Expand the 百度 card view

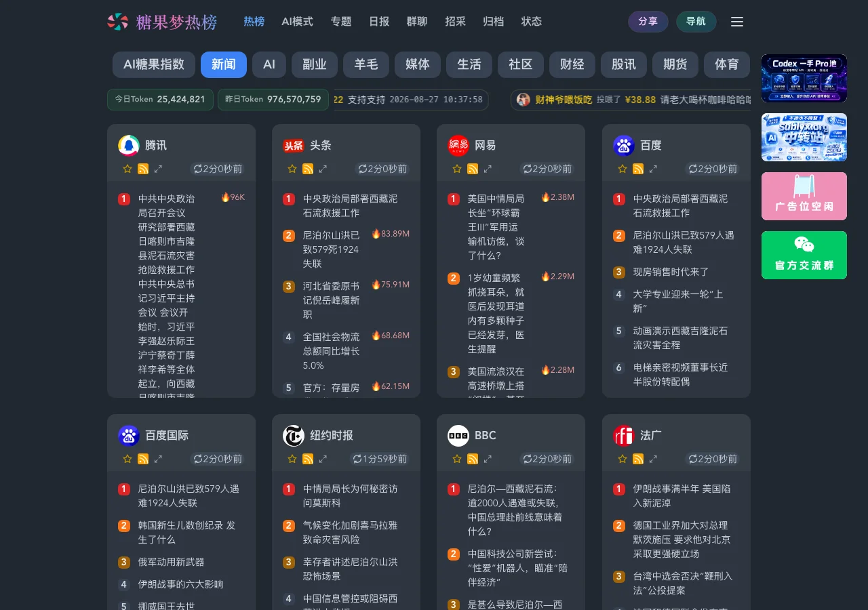click(653, 169)
